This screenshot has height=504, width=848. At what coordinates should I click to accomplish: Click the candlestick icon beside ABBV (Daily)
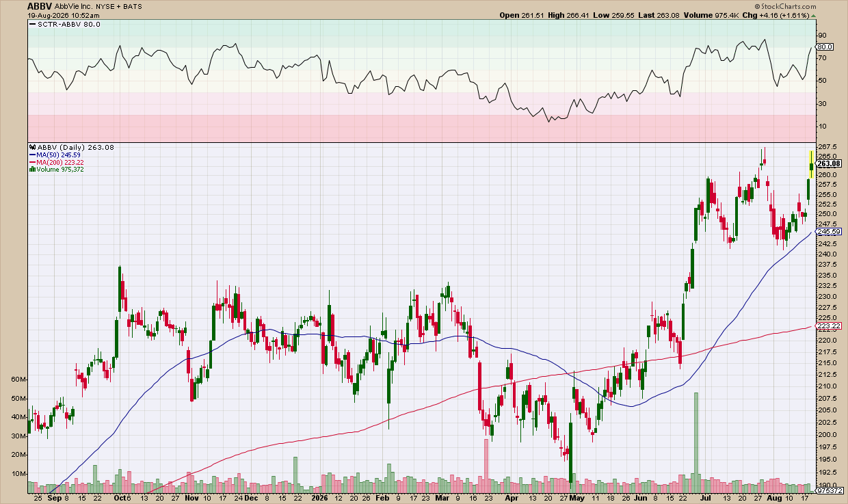tap(32, 147)
